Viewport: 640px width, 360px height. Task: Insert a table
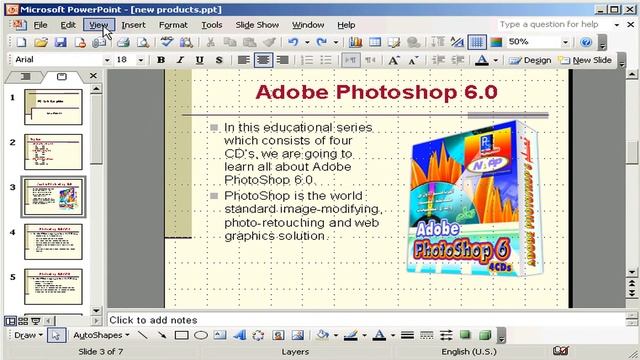[375, 42]
